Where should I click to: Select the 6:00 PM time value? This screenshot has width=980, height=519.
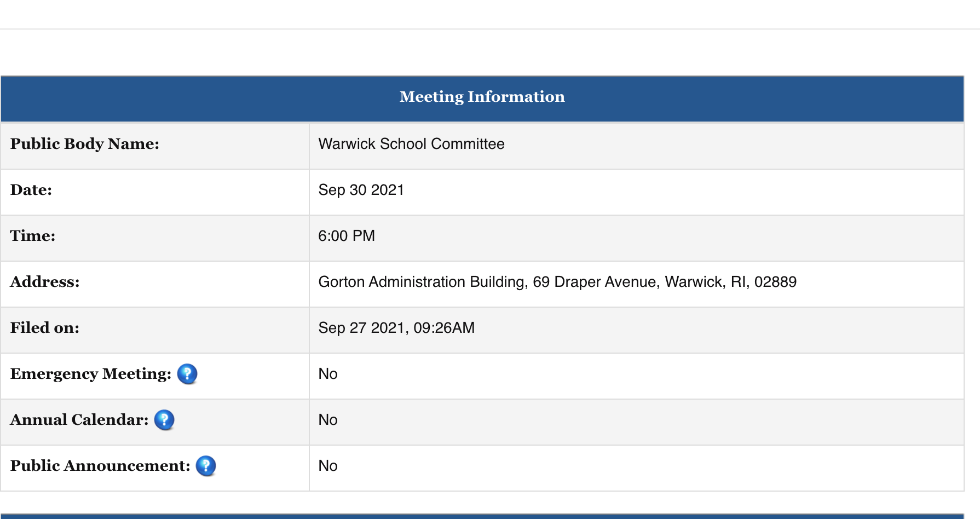coord(347,236)
